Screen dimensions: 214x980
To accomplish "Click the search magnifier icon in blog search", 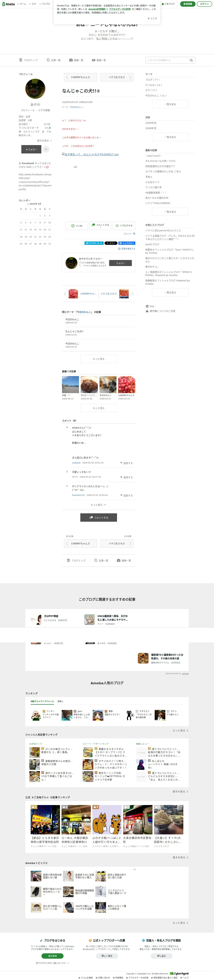I will [191, 60].
